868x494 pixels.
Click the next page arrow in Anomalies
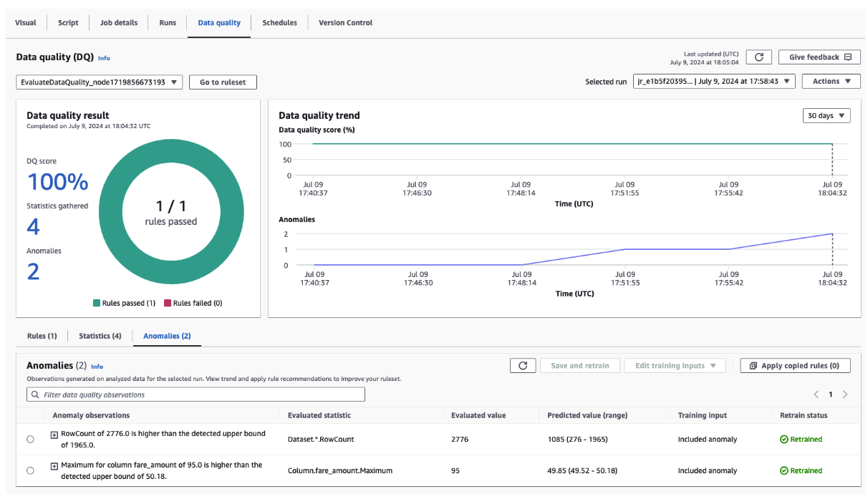pos(845,394)
